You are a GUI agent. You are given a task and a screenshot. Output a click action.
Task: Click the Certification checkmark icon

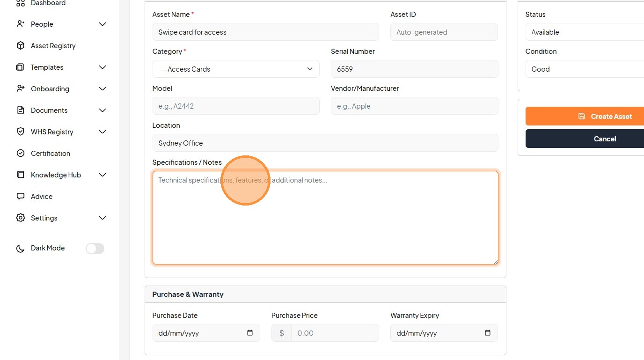tap(20, 153)
